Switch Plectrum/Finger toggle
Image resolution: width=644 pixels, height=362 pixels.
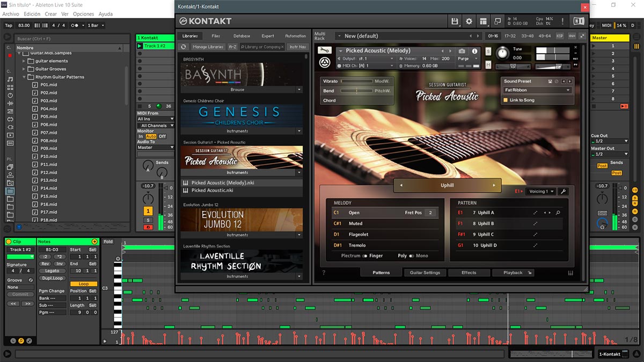tap(364, 256)
